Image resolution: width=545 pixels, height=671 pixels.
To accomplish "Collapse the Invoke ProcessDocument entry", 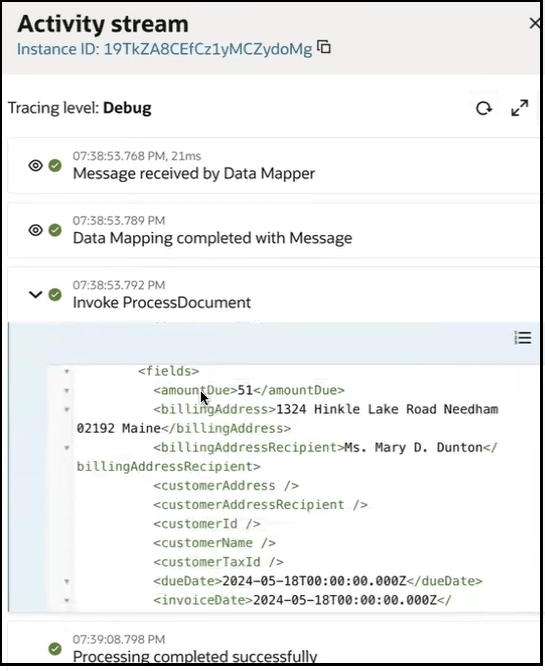I will [x=36, y=294].
